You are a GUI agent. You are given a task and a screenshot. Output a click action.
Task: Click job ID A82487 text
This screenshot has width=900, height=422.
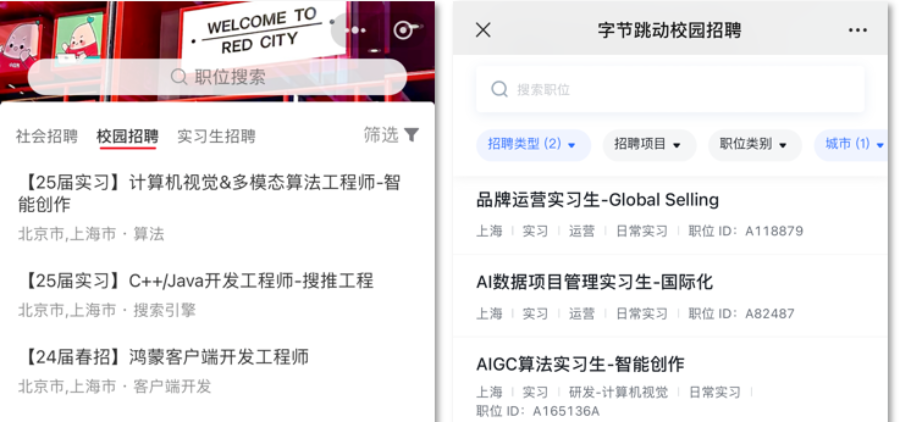(x=742, y=314)
